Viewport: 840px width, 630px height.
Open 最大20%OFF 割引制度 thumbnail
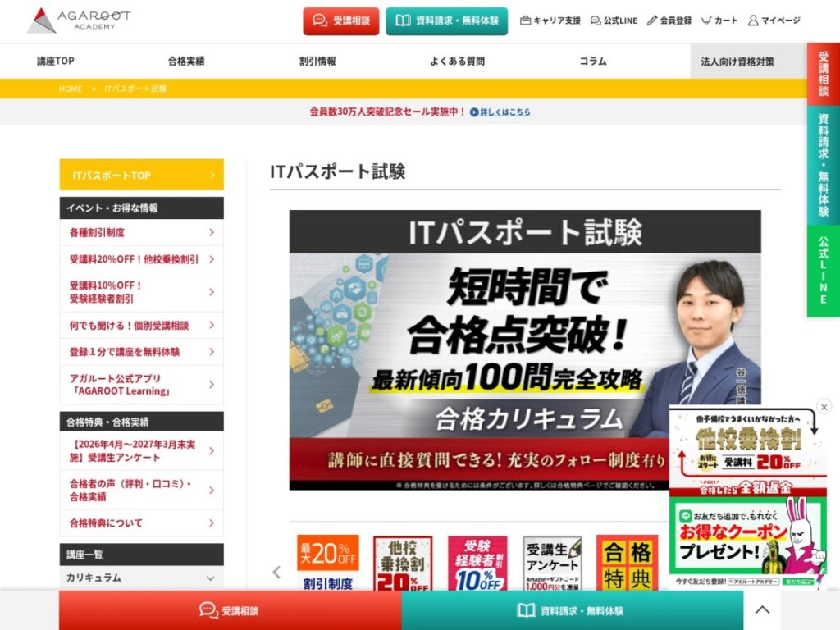328,563
